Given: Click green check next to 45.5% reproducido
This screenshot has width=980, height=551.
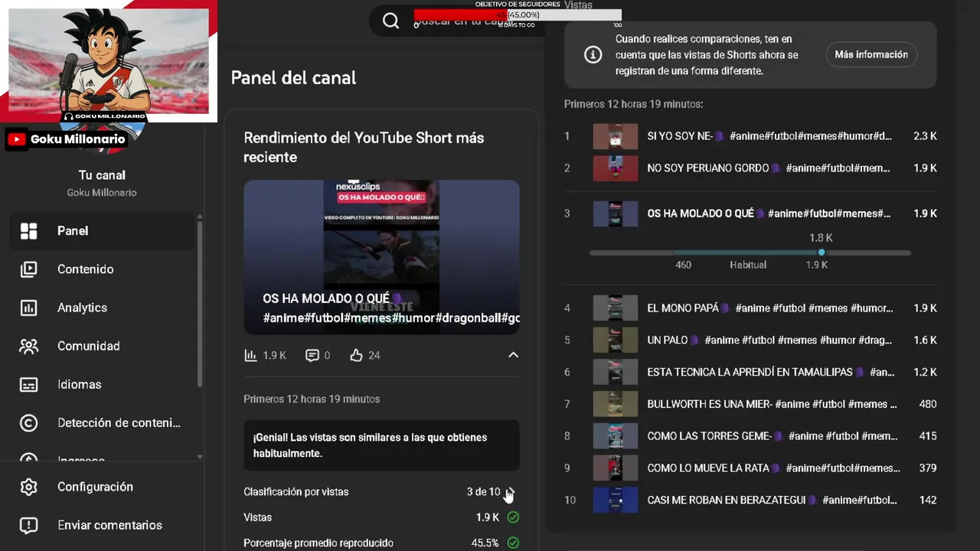Looking at the screenshot, I should coord(513,543).
